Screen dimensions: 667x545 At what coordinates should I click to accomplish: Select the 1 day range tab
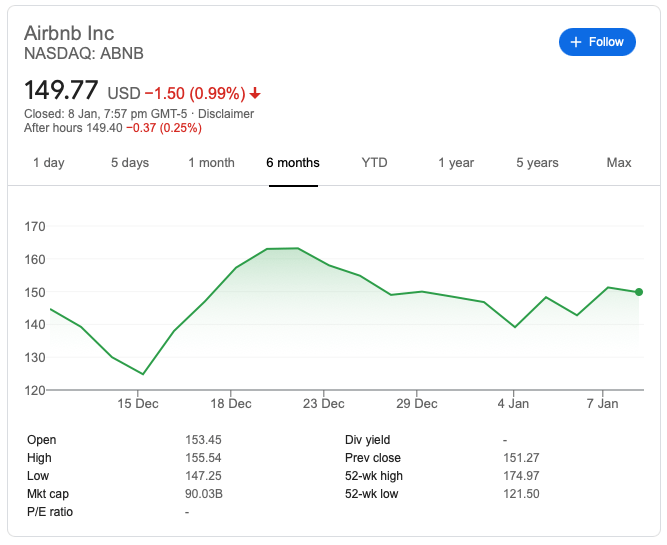point(49,163)
